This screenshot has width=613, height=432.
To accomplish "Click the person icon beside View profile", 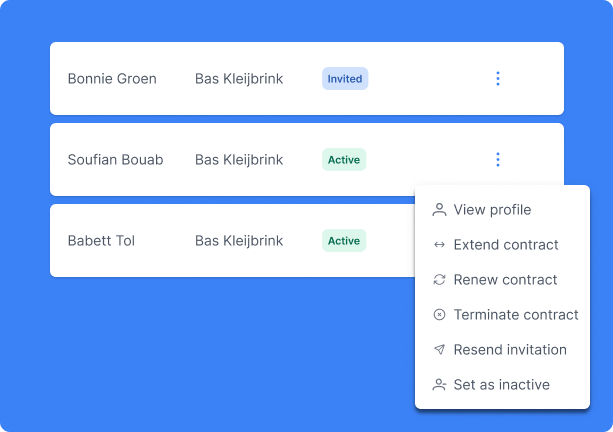I will (439, 210).
